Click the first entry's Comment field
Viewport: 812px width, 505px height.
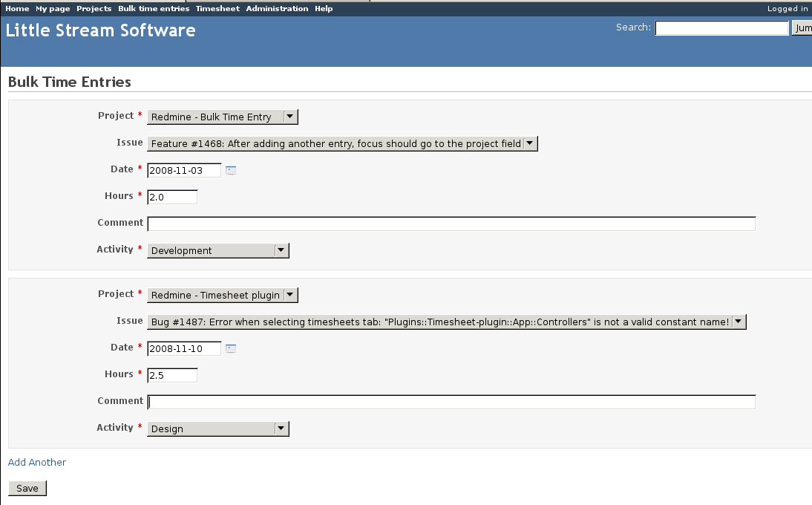[x=451, y=224]
